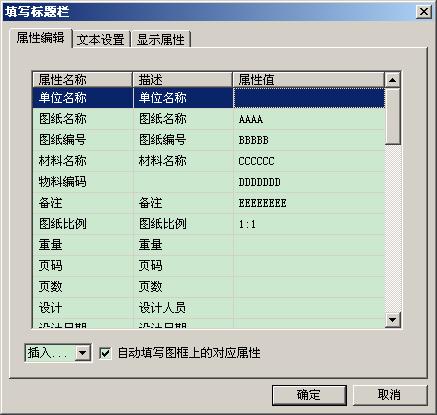Click the 设计人员 description cell
Viewport: 437px width, 415px height.
pos(183,308)
